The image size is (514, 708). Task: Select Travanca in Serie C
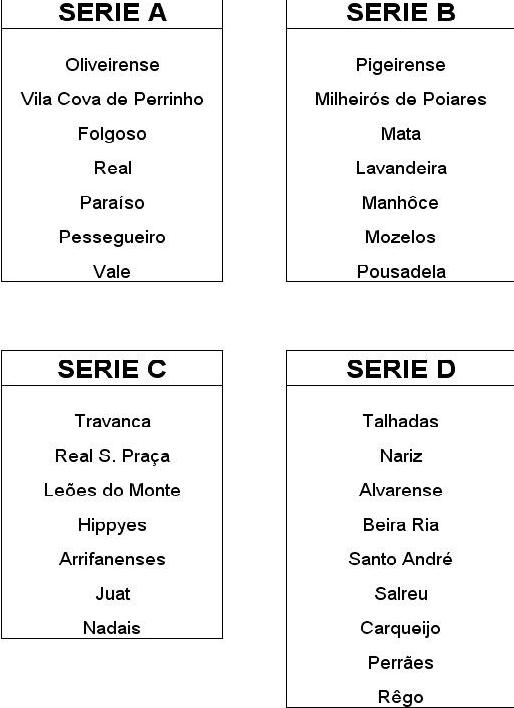112,421
